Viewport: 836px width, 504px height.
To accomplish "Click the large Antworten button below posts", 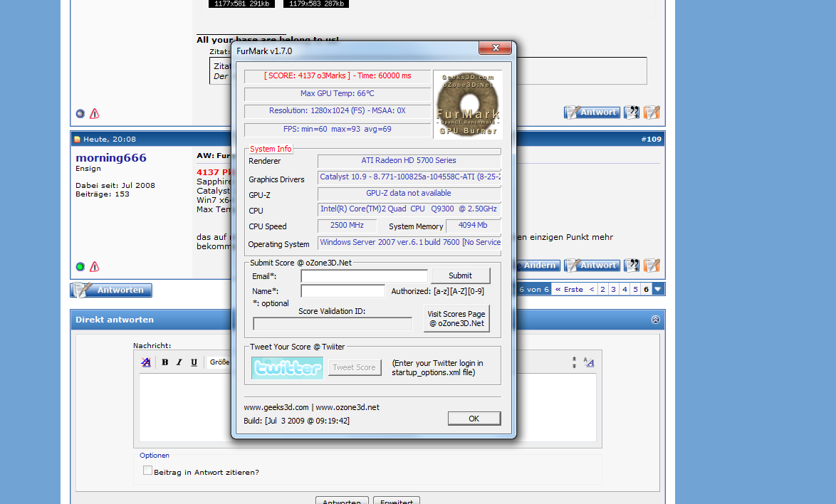I will tap(111, 290).
